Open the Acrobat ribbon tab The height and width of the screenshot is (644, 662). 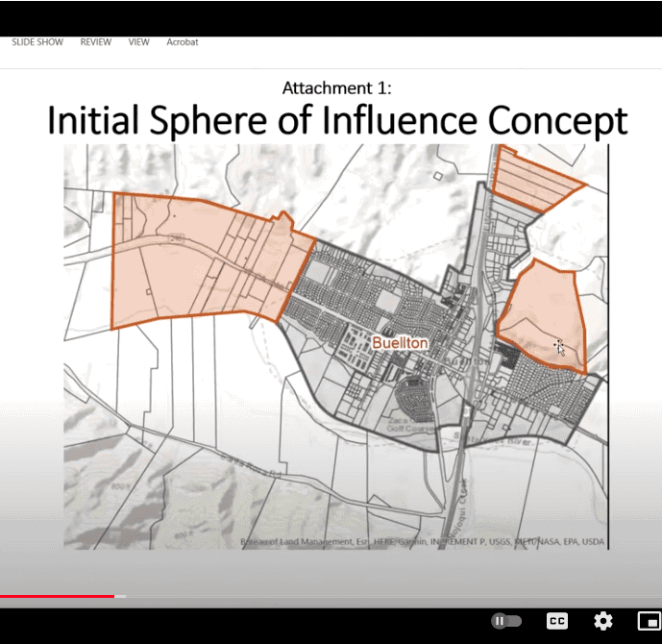(183, 42)
